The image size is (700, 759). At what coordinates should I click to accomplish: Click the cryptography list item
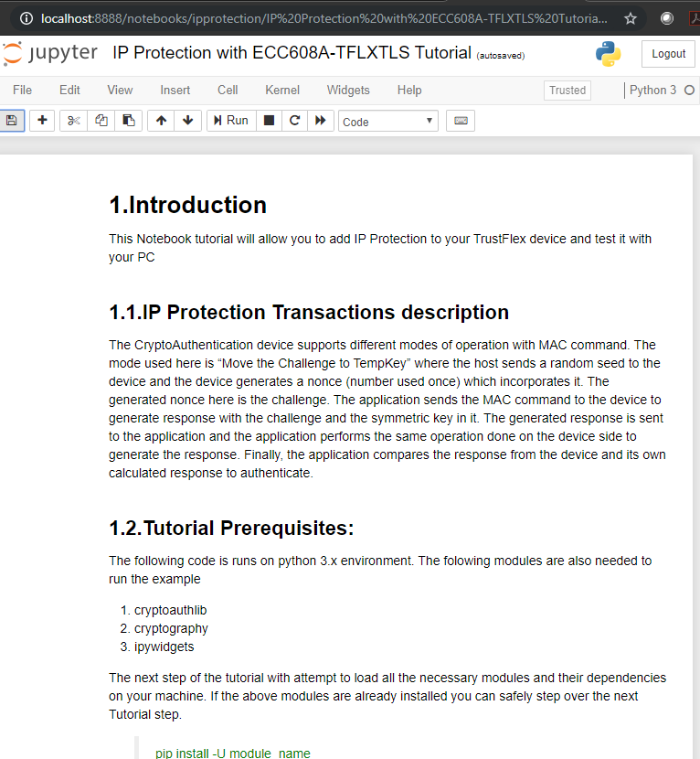(171, 629)
